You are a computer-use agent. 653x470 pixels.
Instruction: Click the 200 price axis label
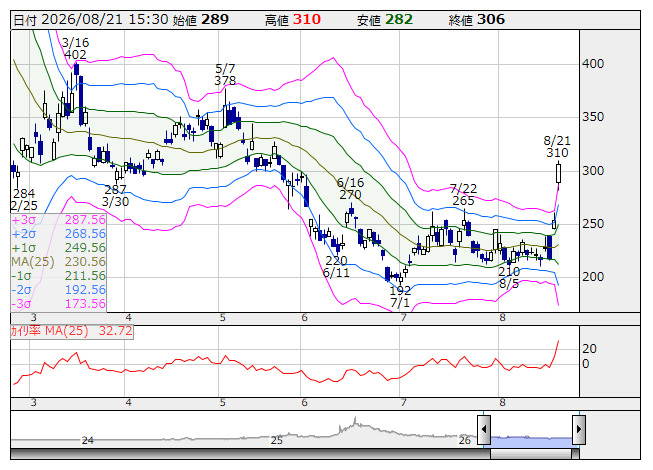point(593,277)
